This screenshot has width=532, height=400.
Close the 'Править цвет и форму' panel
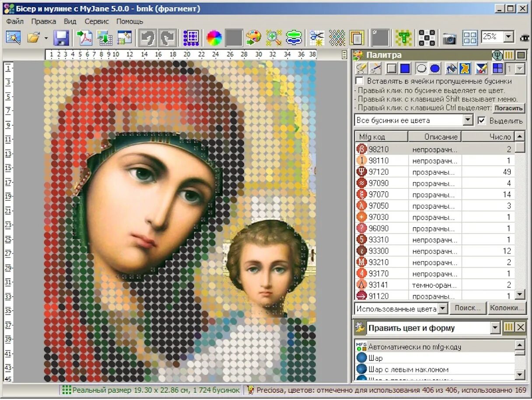[520, 327]
